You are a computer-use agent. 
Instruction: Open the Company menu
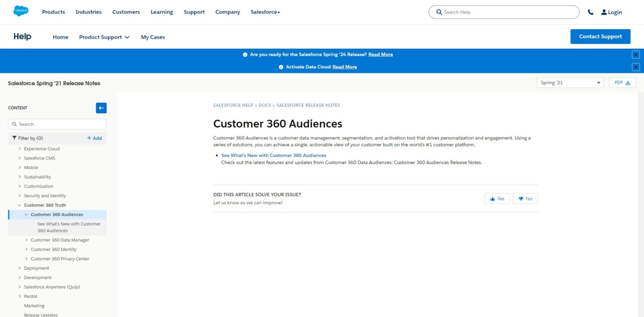227,12
